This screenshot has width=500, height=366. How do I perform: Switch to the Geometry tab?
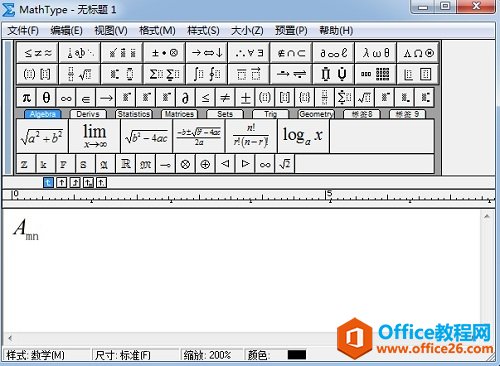(316, 114)
